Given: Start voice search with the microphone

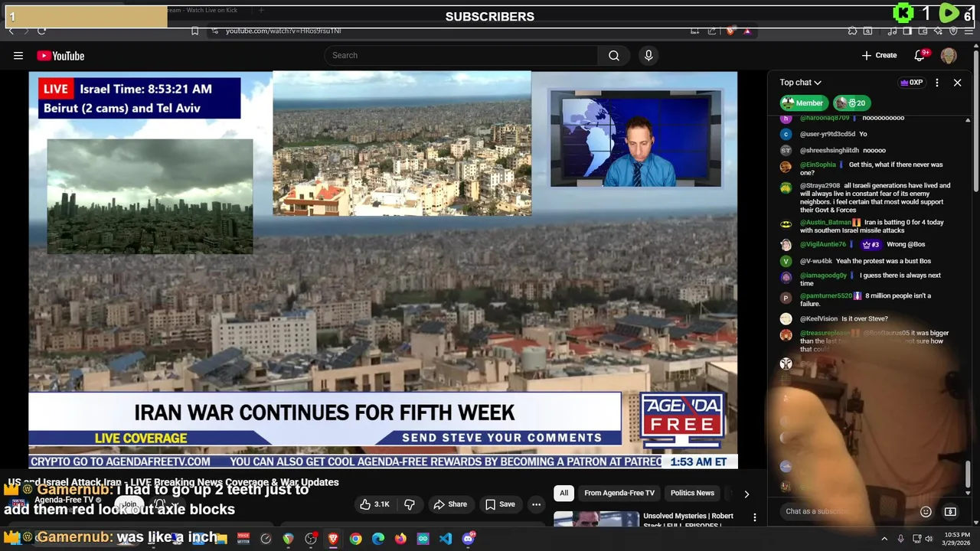Looking at the screenshot, I should point(648,55).
